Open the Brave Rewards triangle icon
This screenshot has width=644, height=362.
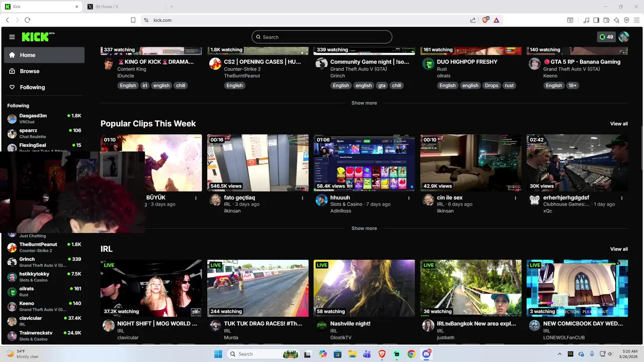(496, 20)
